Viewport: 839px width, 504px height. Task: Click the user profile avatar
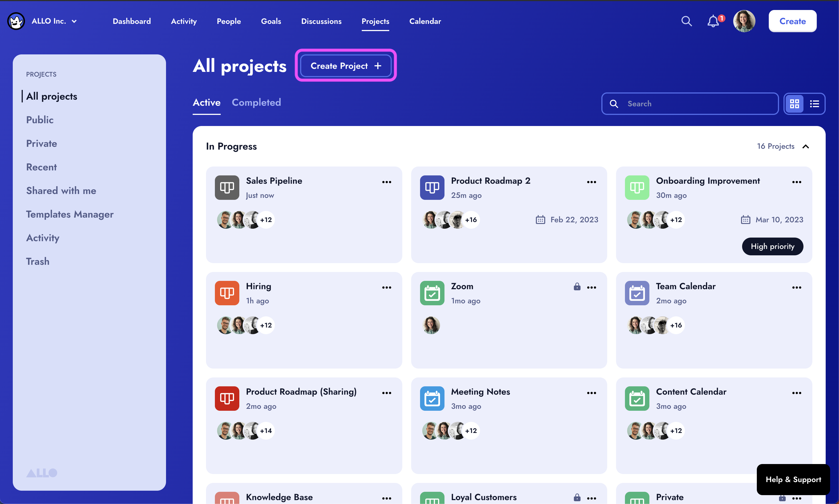point(744,21)
